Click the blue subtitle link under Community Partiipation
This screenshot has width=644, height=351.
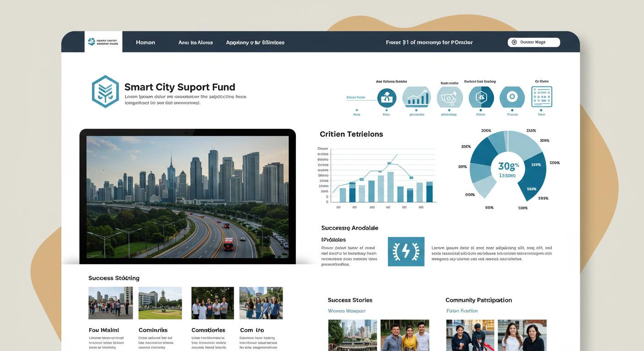[462, 311]
